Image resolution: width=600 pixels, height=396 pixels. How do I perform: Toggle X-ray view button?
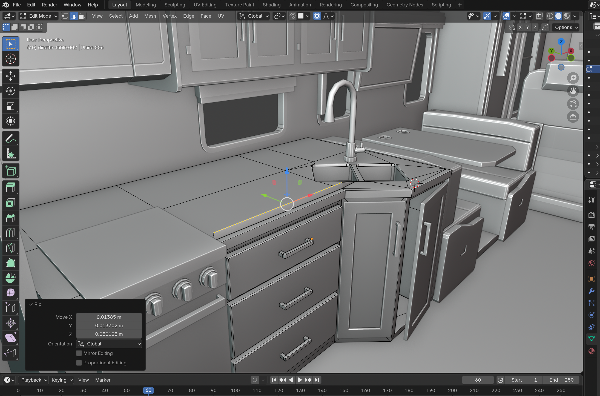[539, 16]
